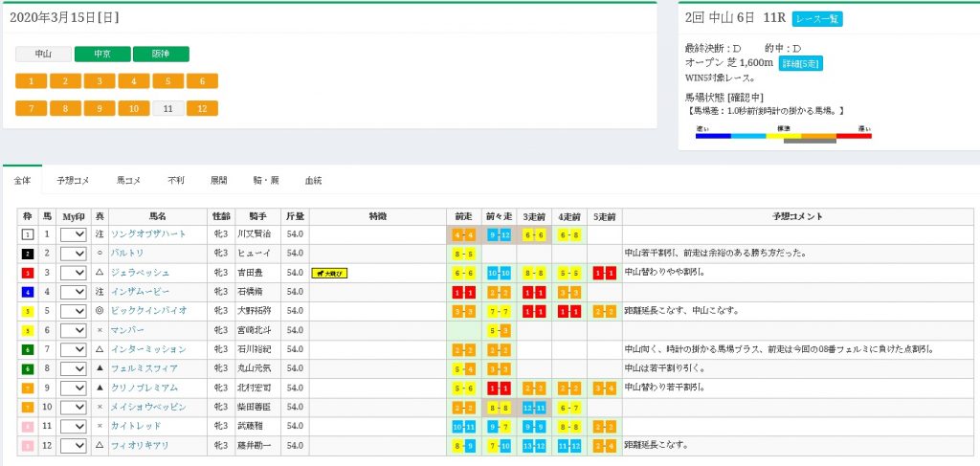Click the 3-4 five-runs-ago cell for クリノプレミアム
The height and width of the screenshot is (466, 980).
click(605, 388)
